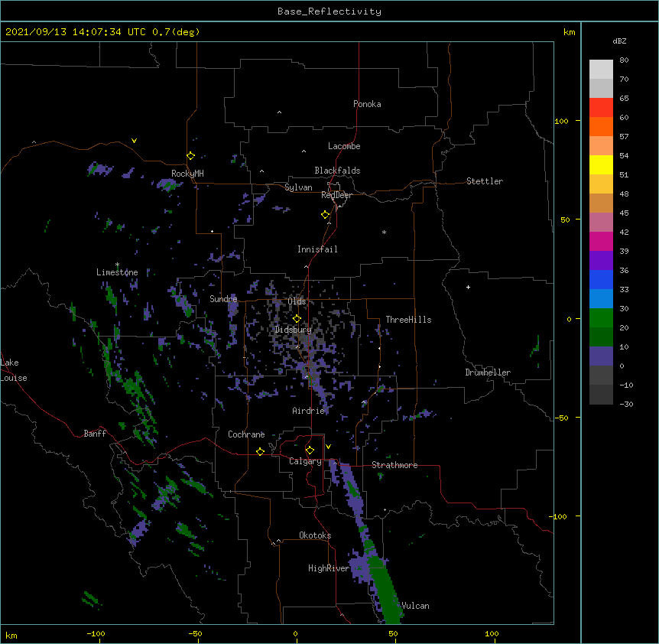
Task: Click the Limestone label
Action: [x=117, y=272]
